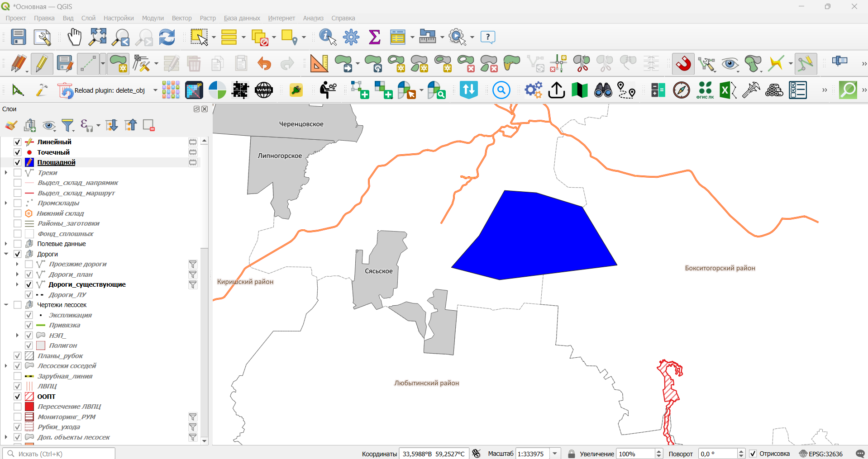Uncheck the ООПТ layer checkbox
Image resolution: width=868 pixels, height=459 pixels.
18,397
